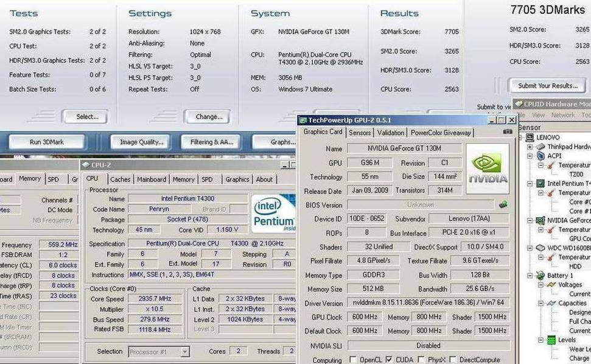Expand the Thinkpad Hardware tree node
Viewport: 591px width, 364px height.
pos(530,147)
